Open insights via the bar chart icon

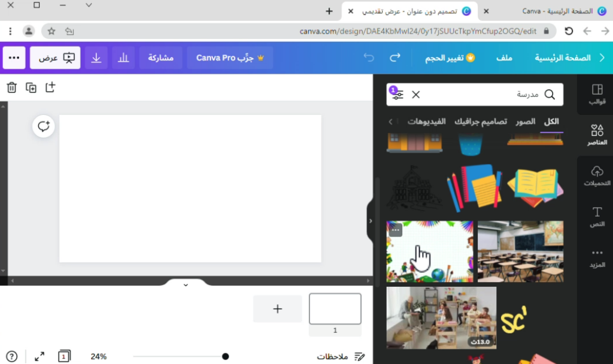click(123, 57)
